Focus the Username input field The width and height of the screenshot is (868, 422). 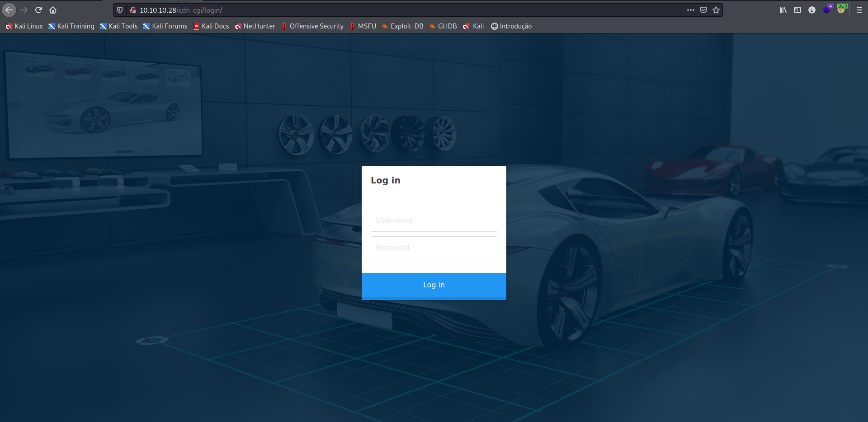coord(434,220)
